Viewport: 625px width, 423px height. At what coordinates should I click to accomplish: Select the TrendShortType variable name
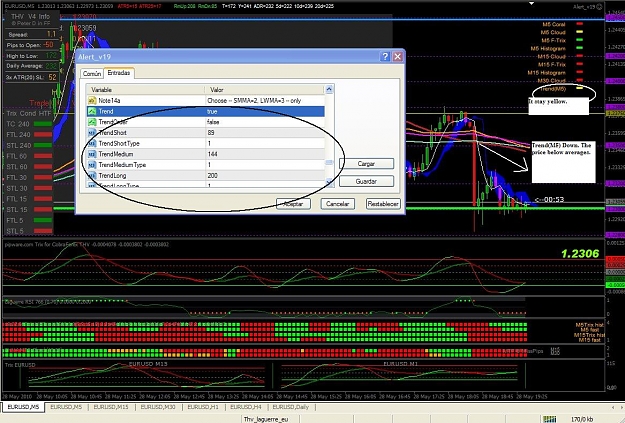[119, 144]
